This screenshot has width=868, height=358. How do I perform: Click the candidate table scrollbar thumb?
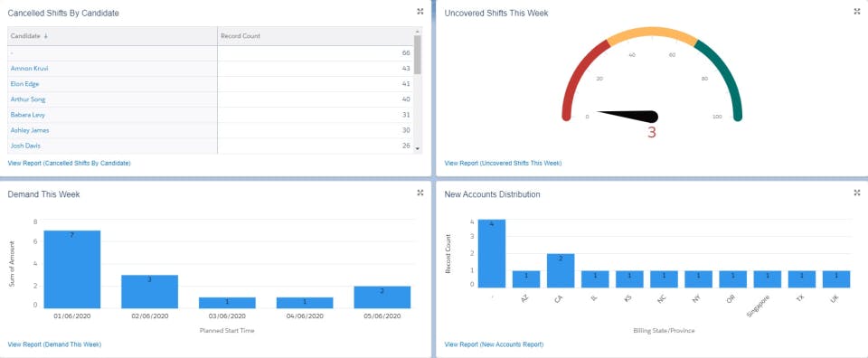[x=418, y=54]
